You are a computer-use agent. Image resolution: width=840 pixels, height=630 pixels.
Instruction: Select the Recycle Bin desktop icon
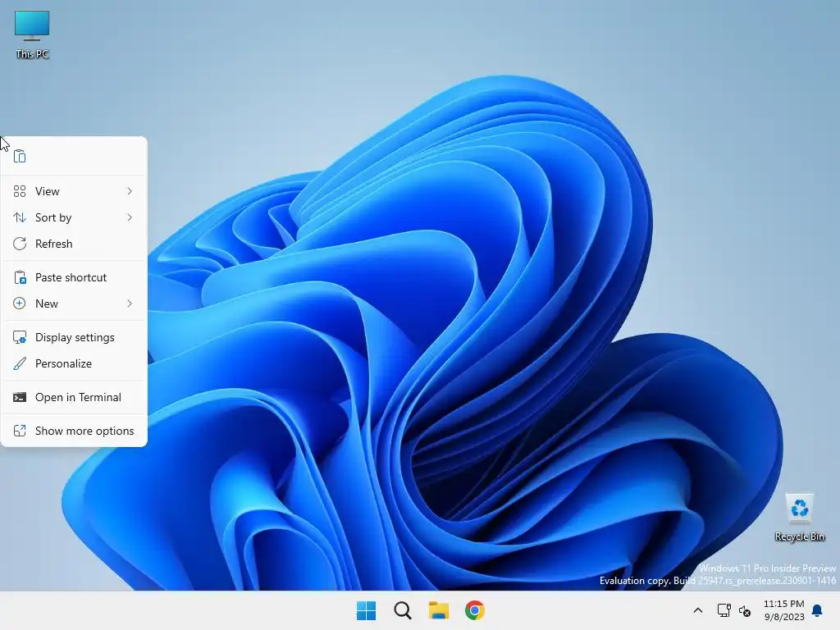coord(800,518)
